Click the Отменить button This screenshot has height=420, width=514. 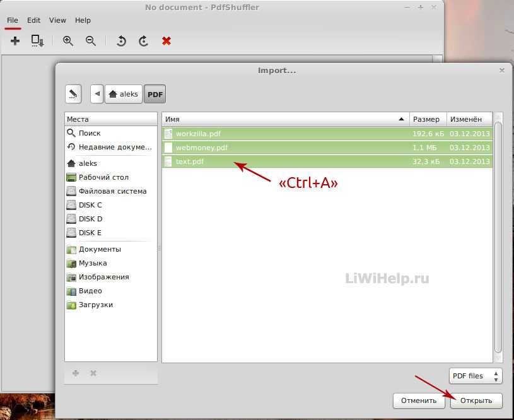point(419,400)
